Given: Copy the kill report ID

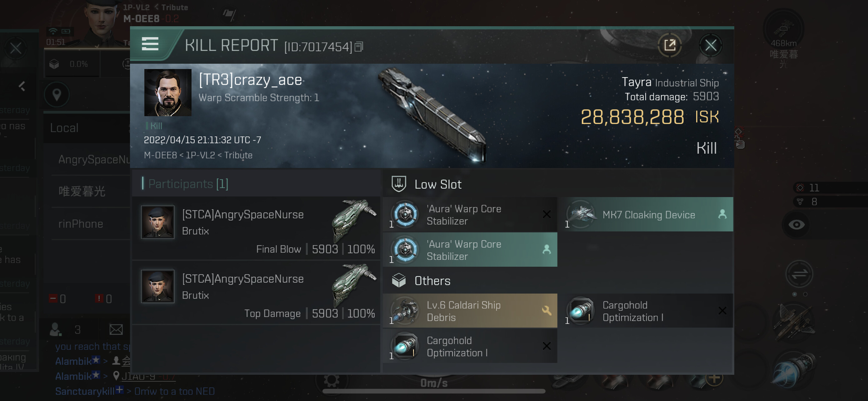Looking at the screenshot, I should (x=359, y=47).
